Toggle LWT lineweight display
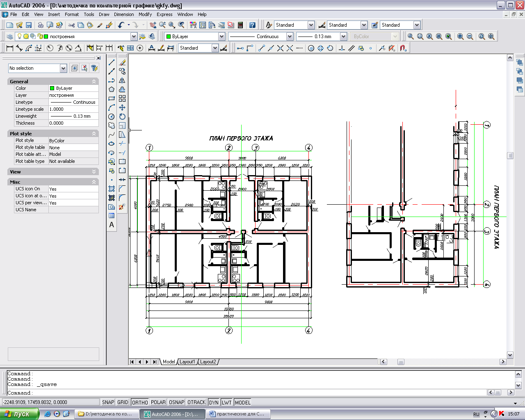The image size is (525, 420). (x=227, y=402)
